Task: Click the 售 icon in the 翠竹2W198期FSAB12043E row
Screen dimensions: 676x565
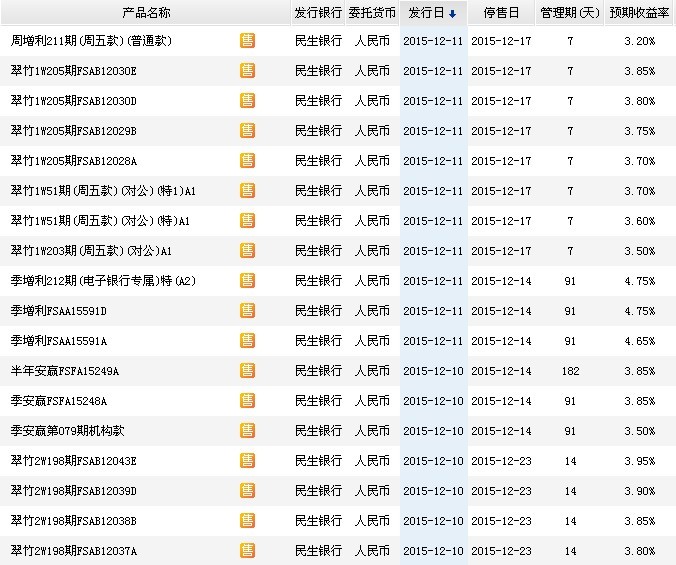Action: click(x=247, y=461)
